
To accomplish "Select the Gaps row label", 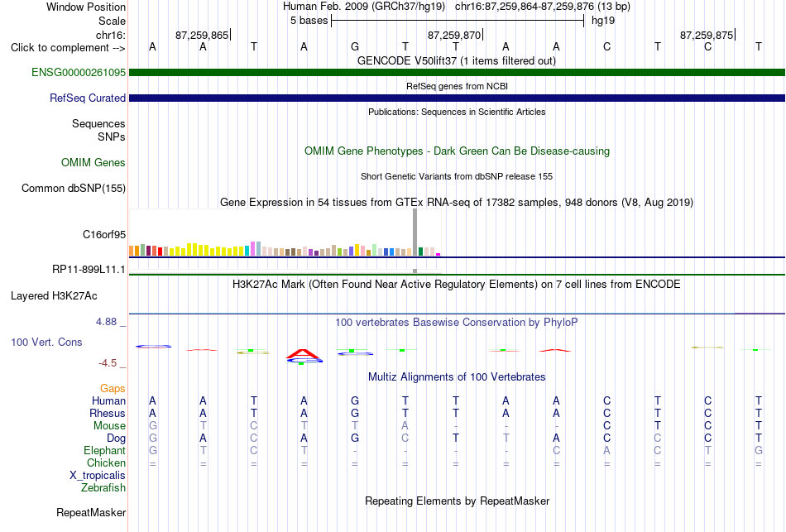I will [x=113, y=389].
